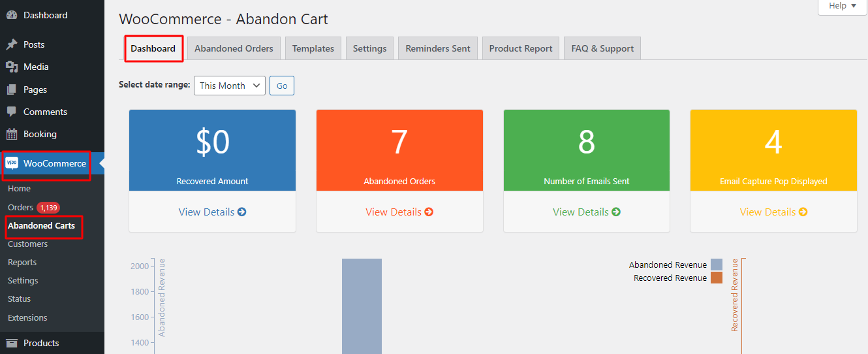Open the Templates tab
The height and width of the screenshot is (354, 868).
click(x=313, y=48)
